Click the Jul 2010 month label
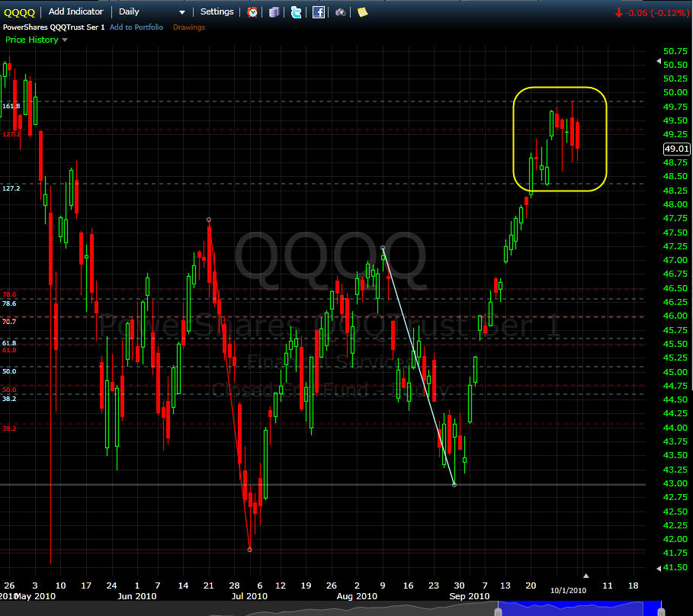The image size is (693, 616). [x=250, y=596]
